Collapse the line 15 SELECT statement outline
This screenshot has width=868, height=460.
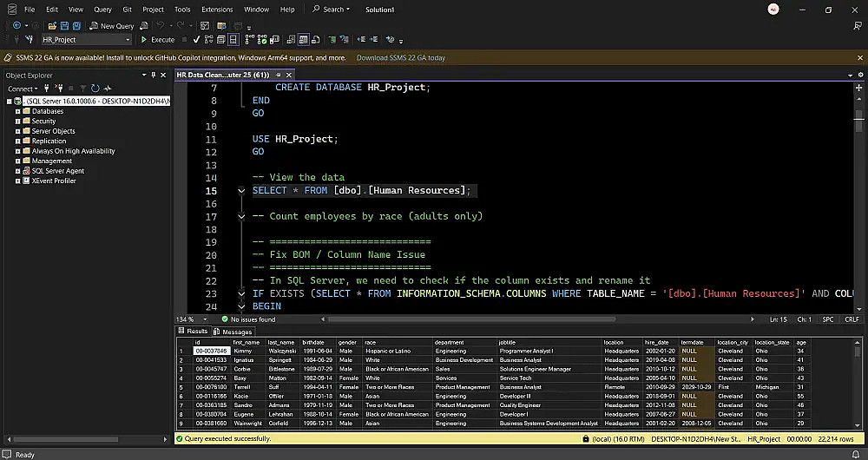[x=242, y=191]
